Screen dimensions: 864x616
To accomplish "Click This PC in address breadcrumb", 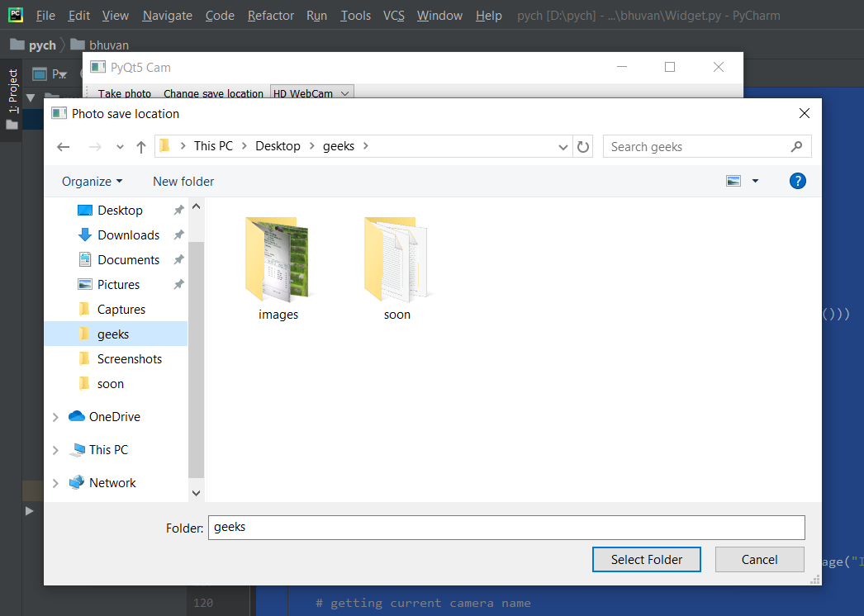I will (213, 146).
